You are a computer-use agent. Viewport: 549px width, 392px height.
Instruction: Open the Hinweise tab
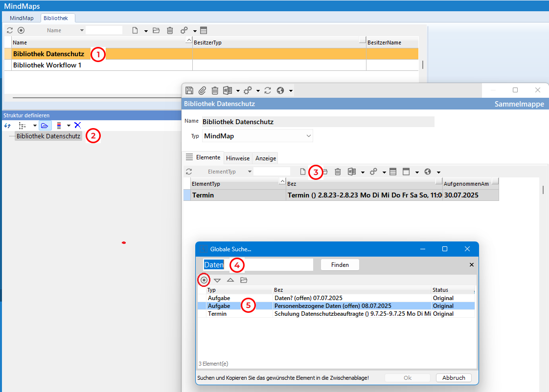[x=238, y=158]
